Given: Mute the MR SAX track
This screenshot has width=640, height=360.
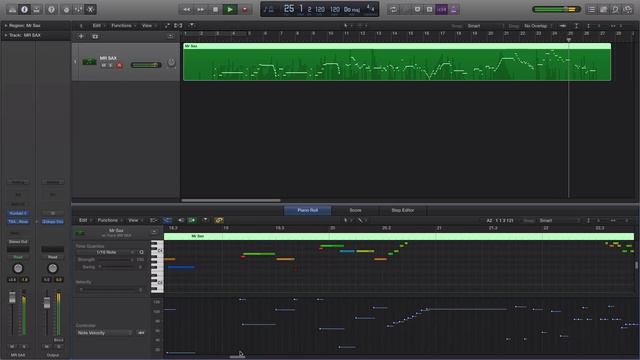Looking at the screenshot, I should [x=104, y=65].
